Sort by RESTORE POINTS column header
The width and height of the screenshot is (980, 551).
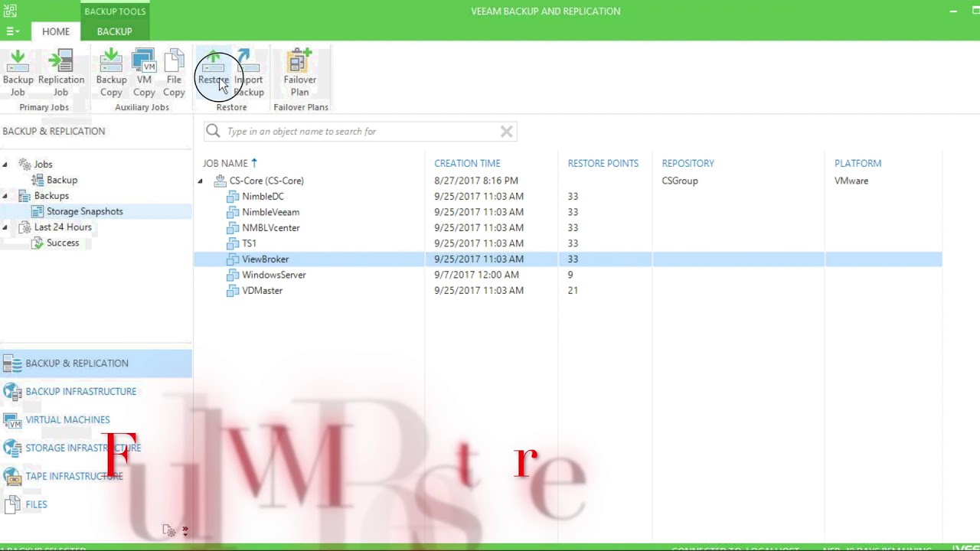(603, 163)
